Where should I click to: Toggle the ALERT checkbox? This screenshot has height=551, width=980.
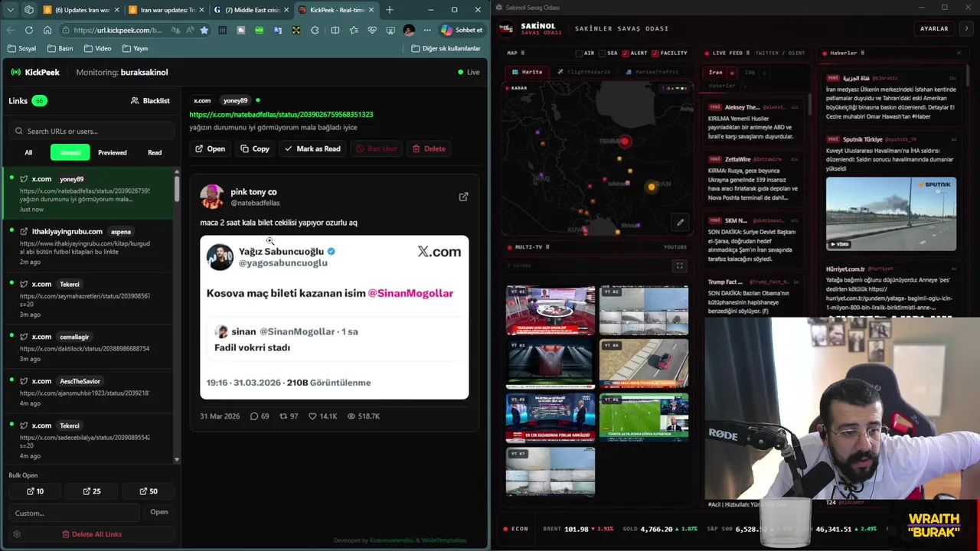coord(626,53)
